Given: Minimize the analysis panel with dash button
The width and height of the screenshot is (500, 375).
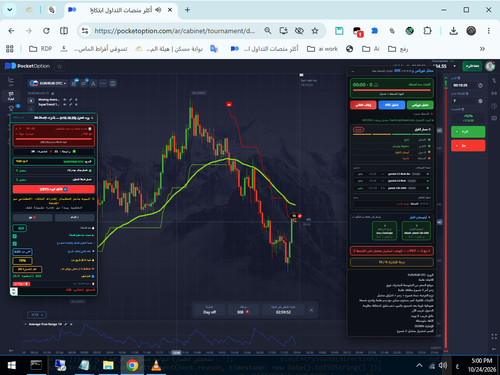Looking at the screenshot, I should pos(353,71).
